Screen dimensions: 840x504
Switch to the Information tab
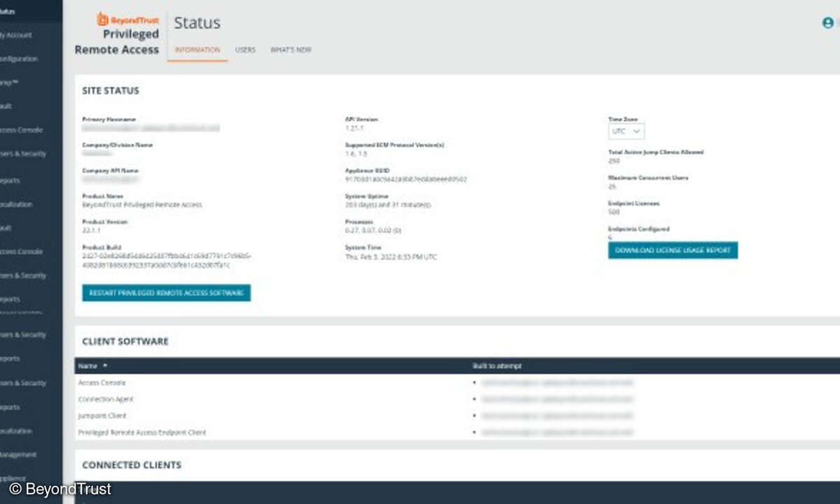point(197,50)
